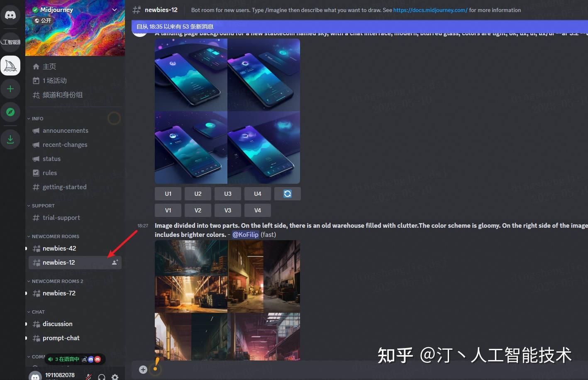Viewport: 588px width, 380px height.
Task: Open the 主页 home menu item
Action: [x=49, y=66]
